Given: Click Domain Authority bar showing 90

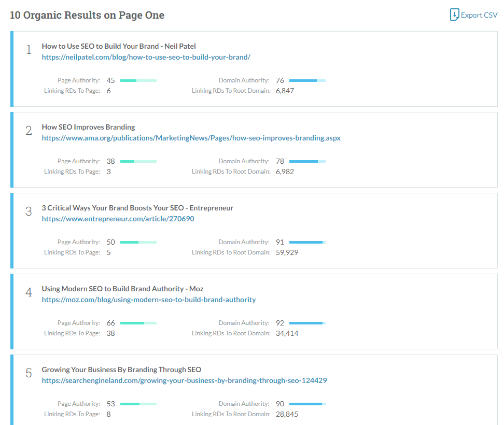Looking at the screenshot, I should click(307, 404).
